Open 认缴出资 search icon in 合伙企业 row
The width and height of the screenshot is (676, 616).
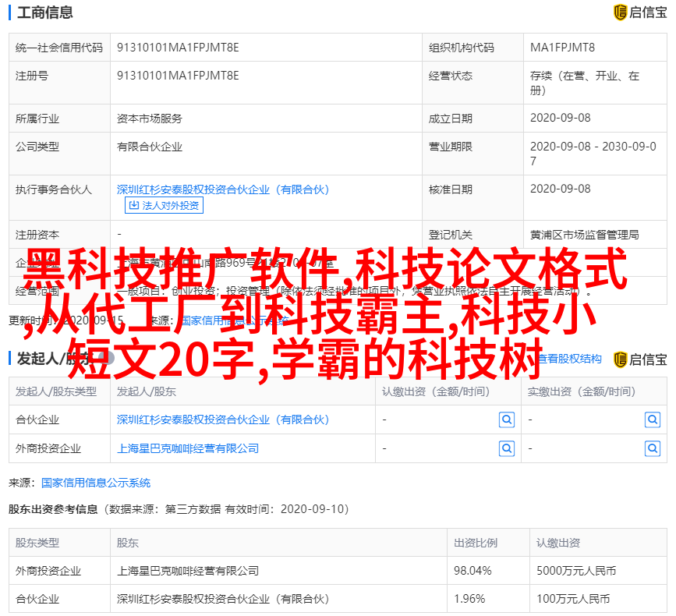tap(507, 420)
